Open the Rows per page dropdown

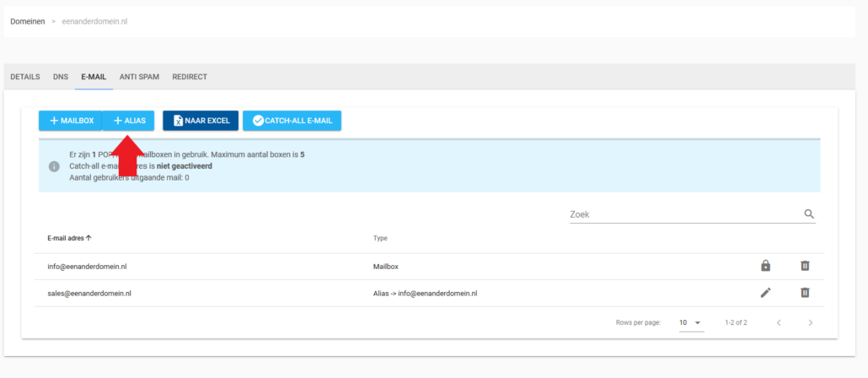coord(691,322)
